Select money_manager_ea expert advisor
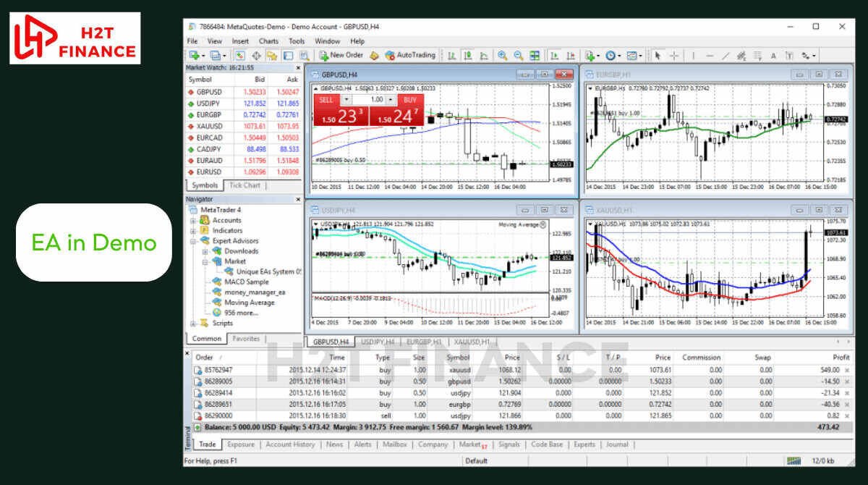The width and height of the screenshot is (868, 485). [255, 292]
